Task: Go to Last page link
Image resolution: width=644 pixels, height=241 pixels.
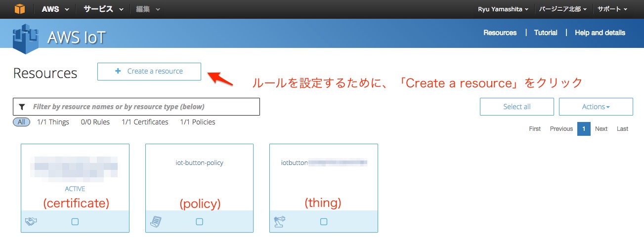Action: 622,129
